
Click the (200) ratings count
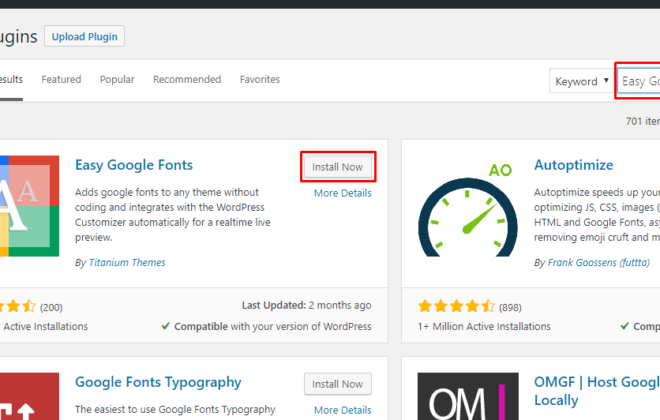[x=51, y=308]
